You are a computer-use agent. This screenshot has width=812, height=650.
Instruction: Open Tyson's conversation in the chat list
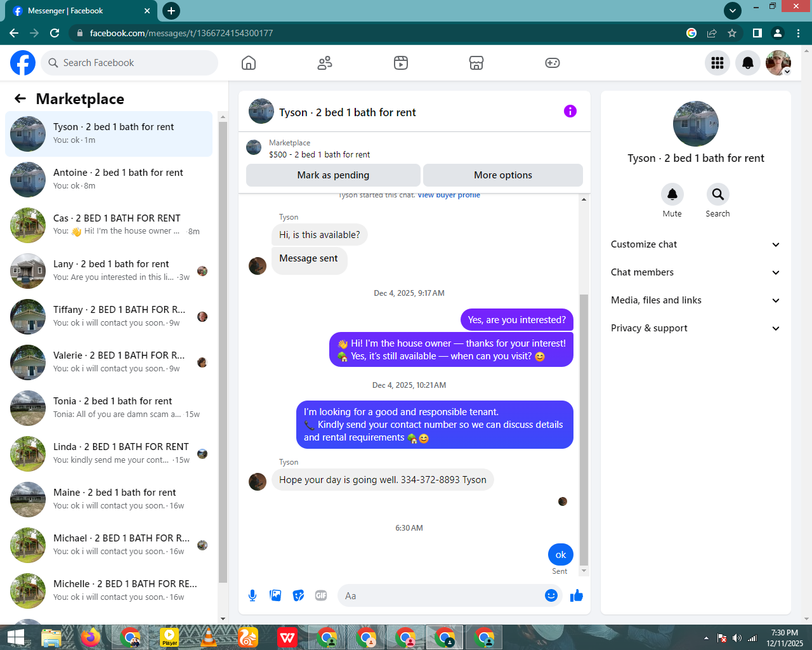point(108,134)
